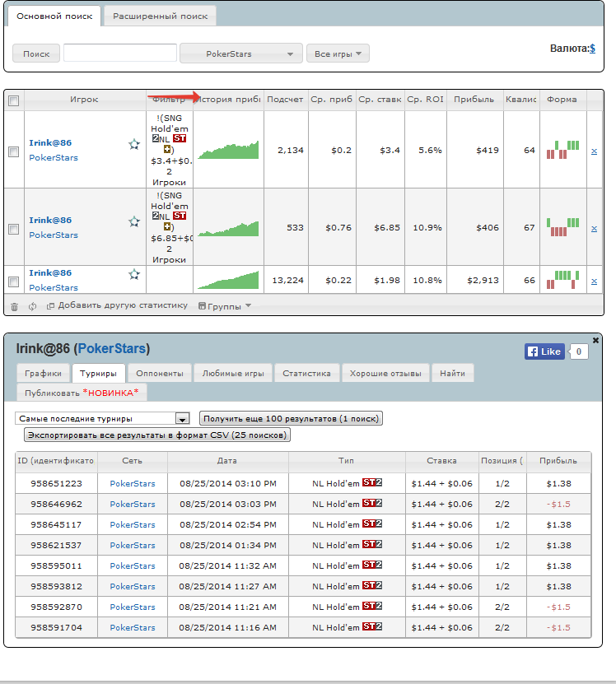
Task: Open the Найти tab
Action: point(452,374)
